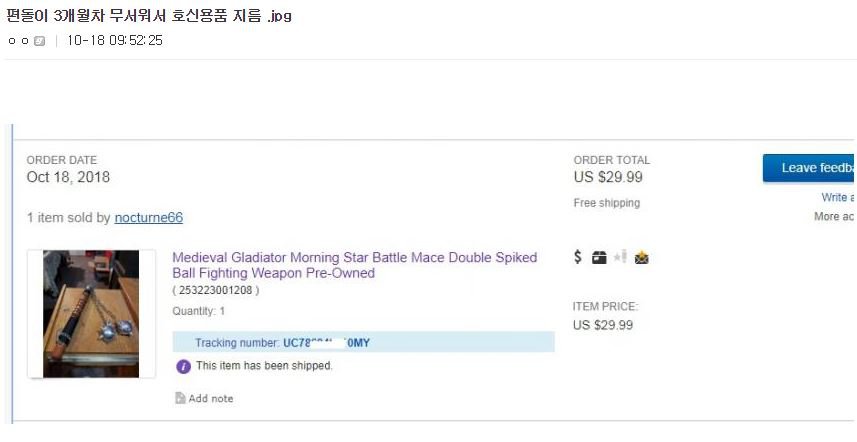Click the feedback received envelope status icon
Screen dimensions: 857x442
coord(641,257)
